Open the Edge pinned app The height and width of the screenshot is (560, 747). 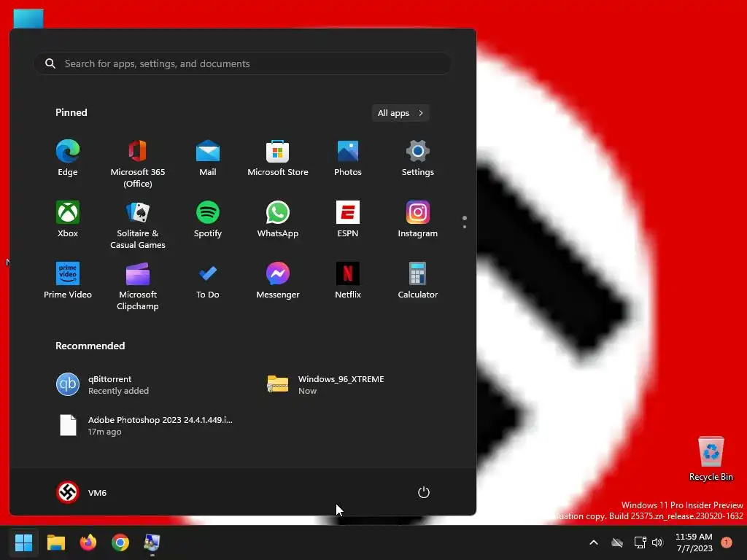[x=68, y=158]
